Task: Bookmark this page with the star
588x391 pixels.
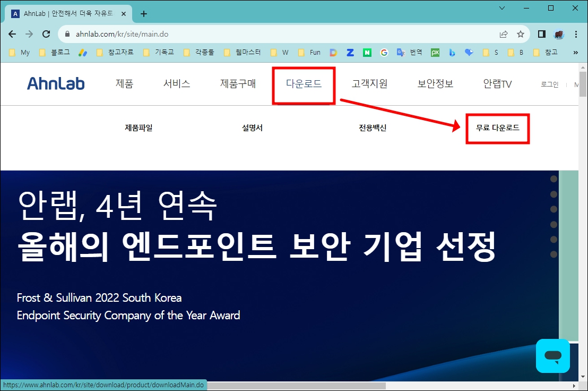Action: coord(521,34)
